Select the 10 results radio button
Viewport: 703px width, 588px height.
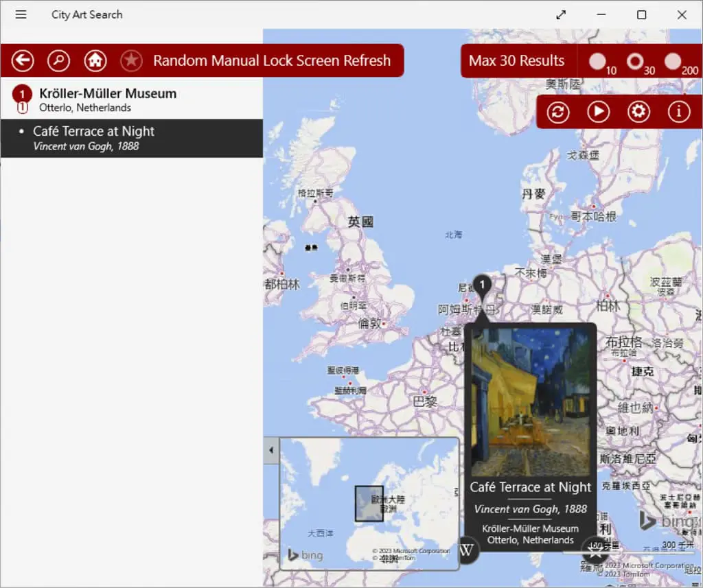point(597,61)
